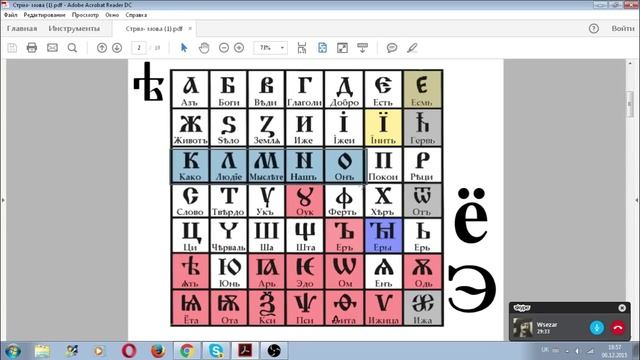The width and height of the screenshot is (640, 360).
Task: Zoom out with minus button
Action: tap(224, 48)
